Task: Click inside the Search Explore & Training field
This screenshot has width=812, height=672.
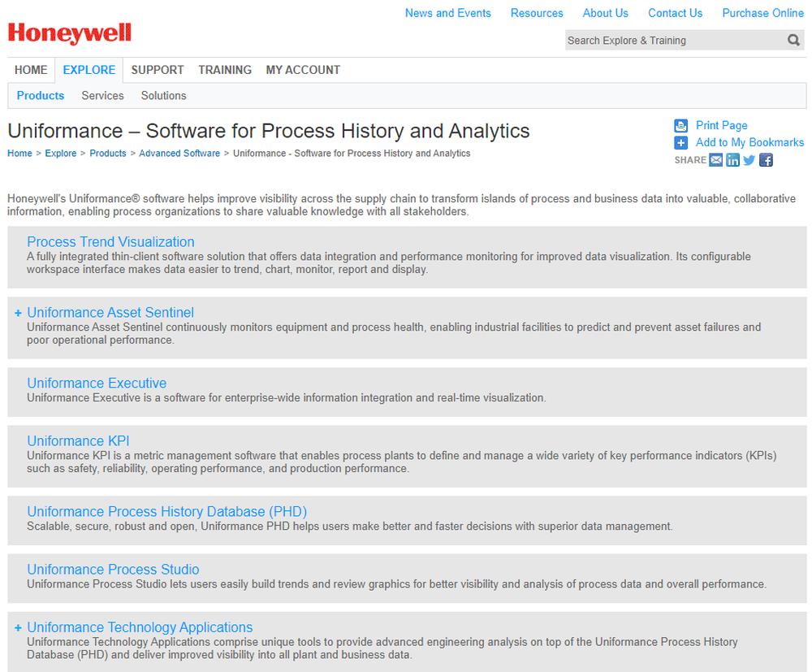Action: tap(674, 40)
